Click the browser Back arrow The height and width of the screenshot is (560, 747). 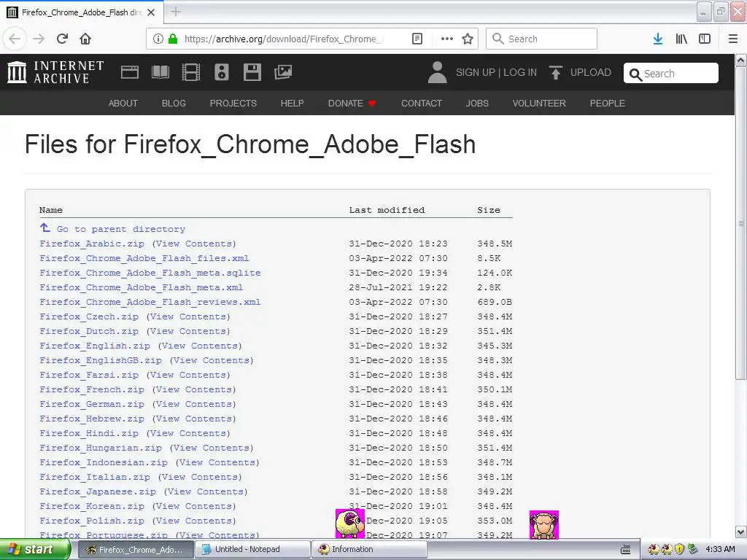[15, 39]
